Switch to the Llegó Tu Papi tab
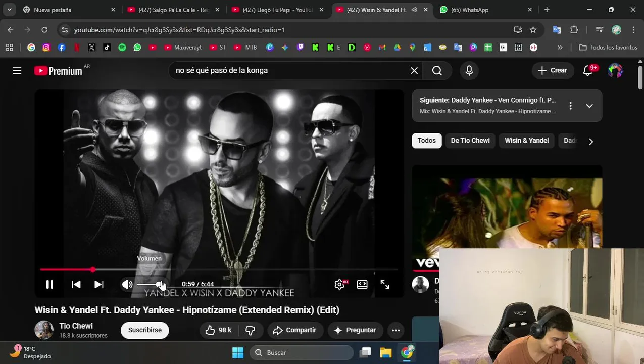Image resolution: width=644 pixels, height=364 pixels. 278,10
